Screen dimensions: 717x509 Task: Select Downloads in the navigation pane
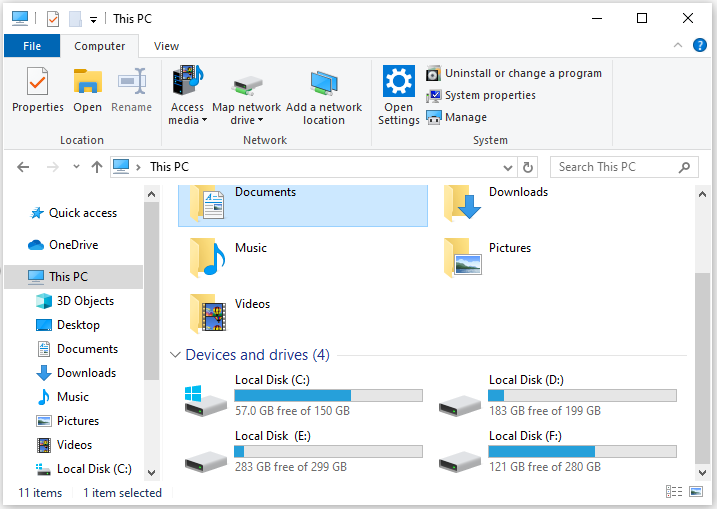(x=74, y=373)
